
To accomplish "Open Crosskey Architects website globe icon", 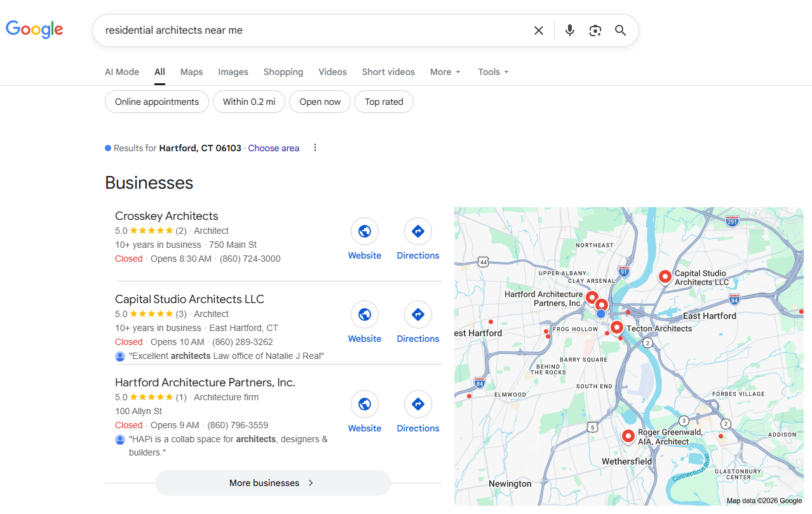I will click(365, 231).
